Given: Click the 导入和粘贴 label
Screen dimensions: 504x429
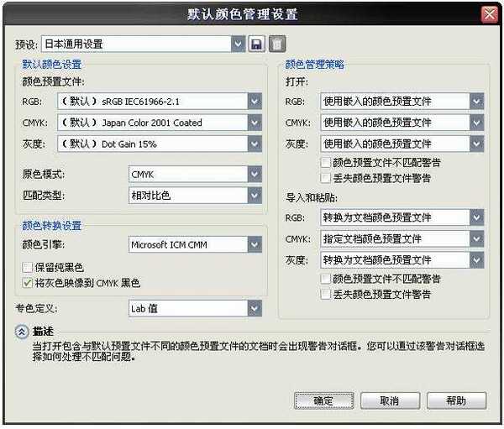Looking at the screenshot, I should 312,197.
